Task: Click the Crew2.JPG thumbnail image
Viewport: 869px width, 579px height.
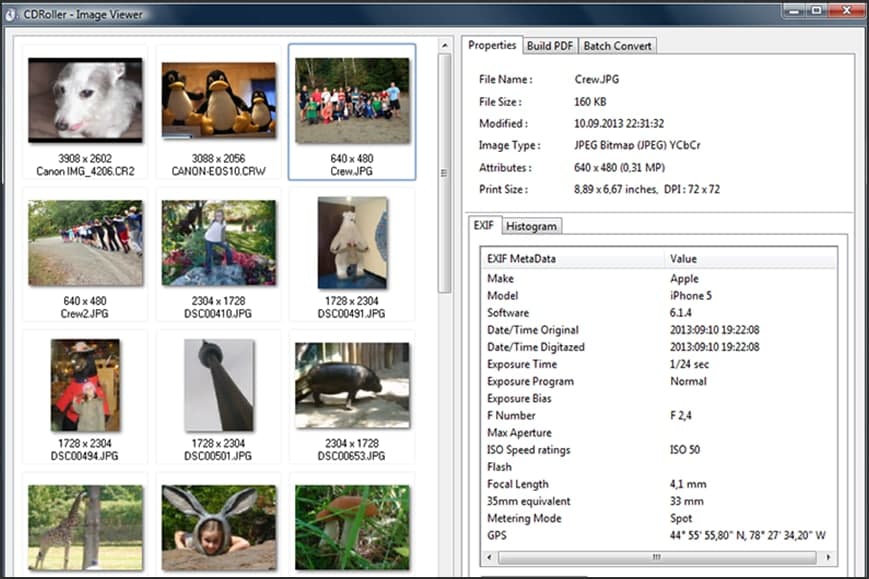Action: click(85, 243)
